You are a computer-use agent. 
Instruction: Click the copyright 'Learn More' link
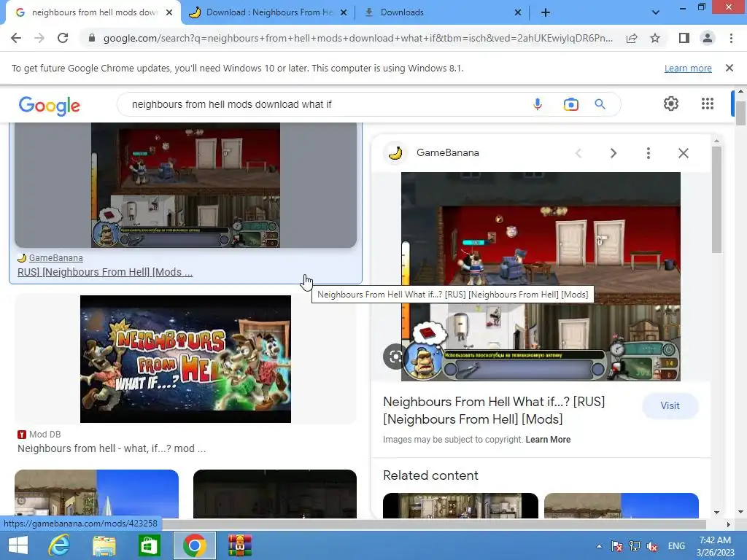pyautogui.click(x=548, y=440)
